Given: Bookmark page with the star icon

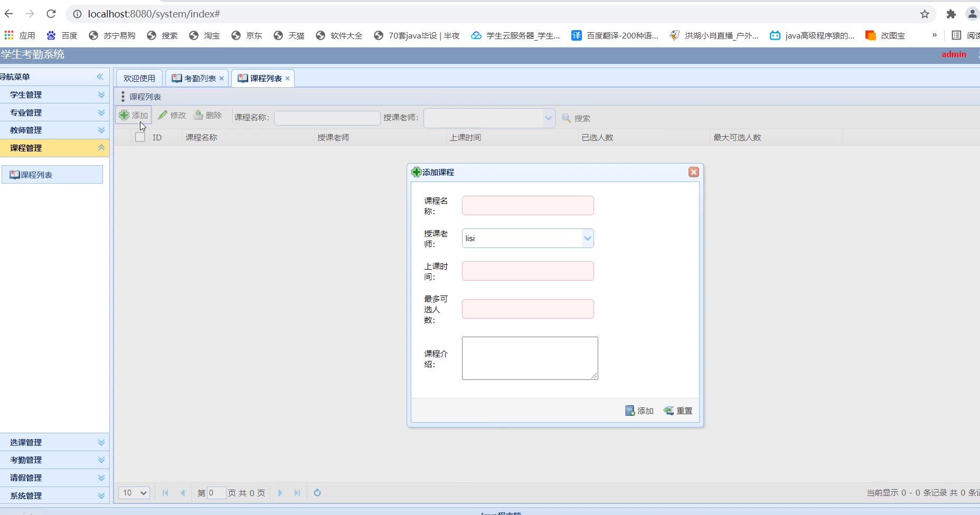Looking at the screenshot, I should (x=925, y=14).
